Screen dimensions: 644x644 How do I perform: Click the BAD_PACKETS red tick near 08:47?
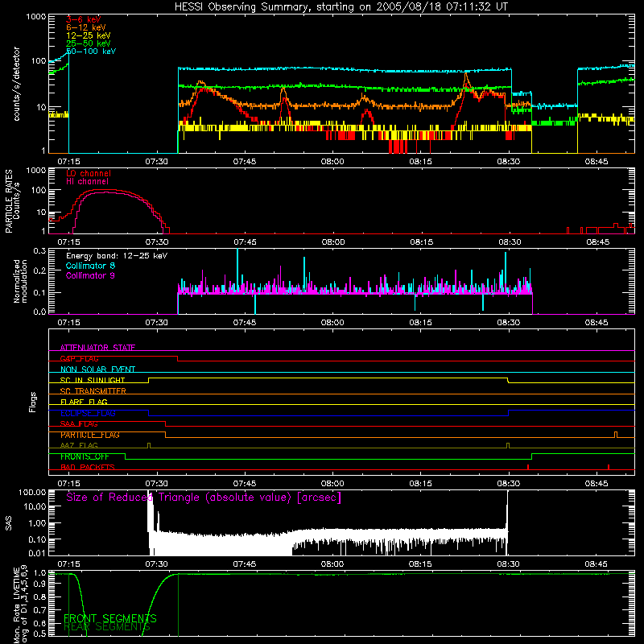[x=609, y=467]
